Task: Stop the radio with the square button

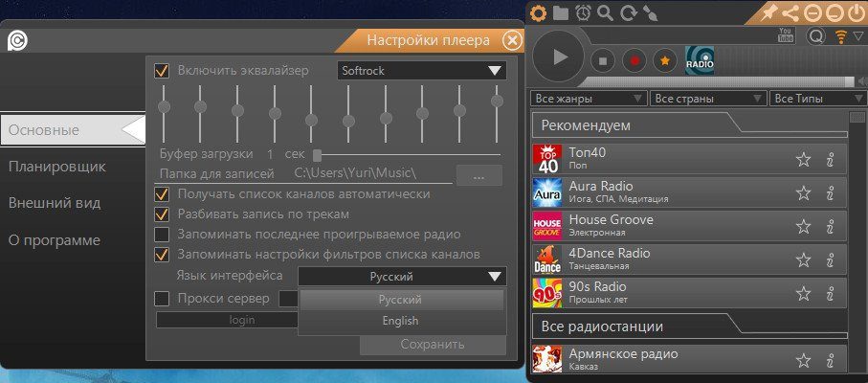Action: pyautogui.click(x=604, y=61)
